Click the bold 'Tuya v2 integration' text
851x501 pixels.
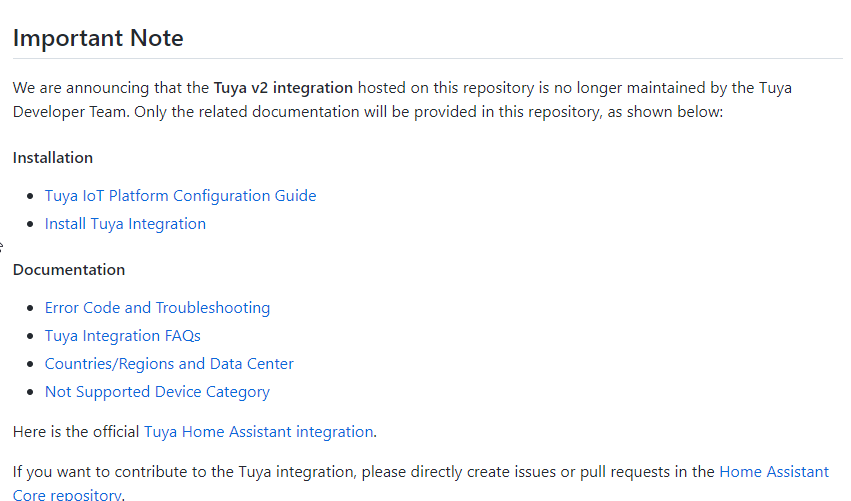(283, 88)
